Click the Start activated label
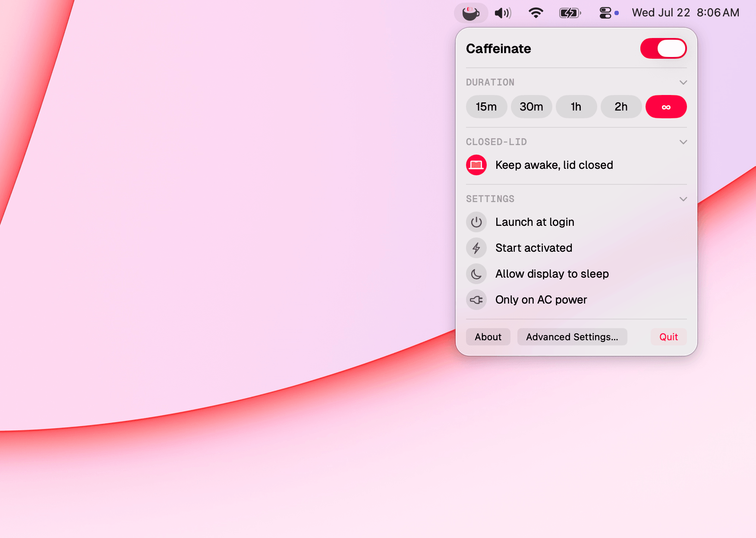This screenshot has height=538, width=756. pos(534,248)
